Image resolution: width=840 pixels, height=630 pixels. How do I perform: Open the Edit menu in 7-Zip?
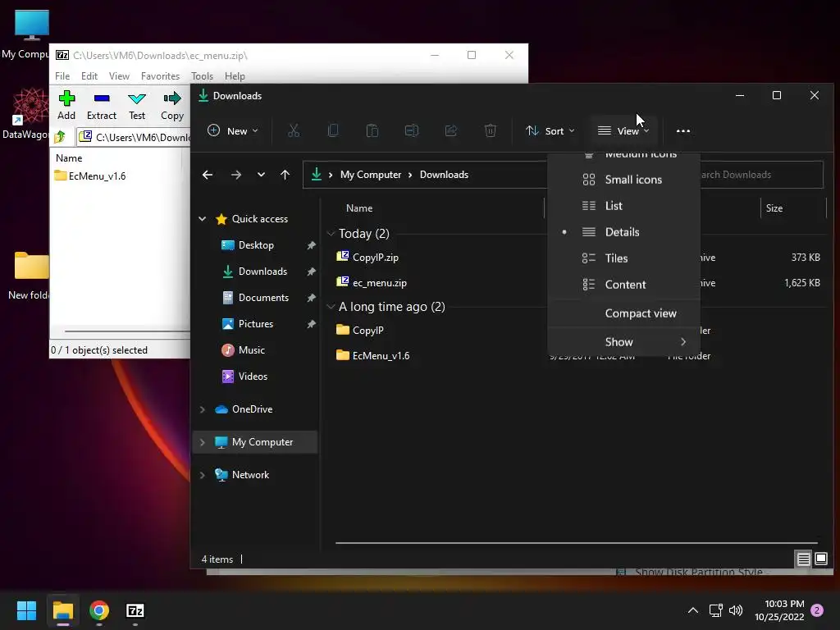[89, 76]
